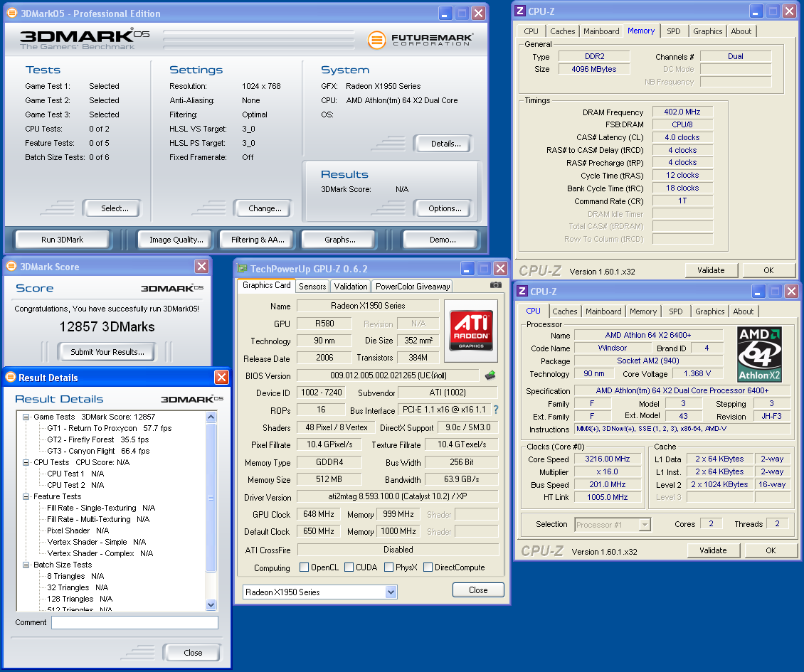Image resolution: width=804 pixels, height=672 pixels.
Task: Click the ATI Radeon logo in GPU-Z
Action: coord(471,330)
